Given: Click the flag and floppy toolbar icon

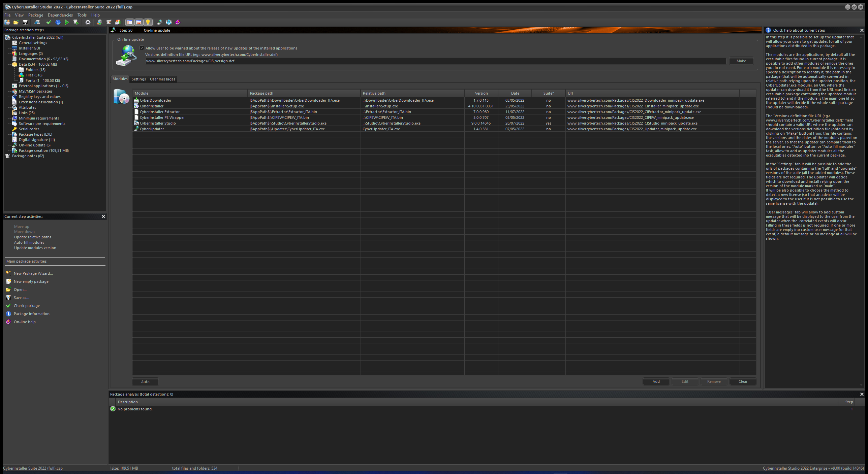Looking at the screenshot, I should tap(118, 22).
